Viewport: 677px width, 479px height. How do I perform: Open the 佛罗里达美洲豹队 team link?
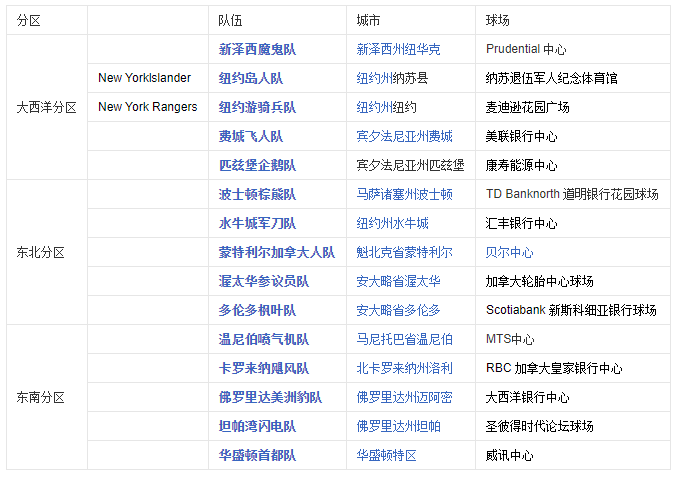pos(270,397)
